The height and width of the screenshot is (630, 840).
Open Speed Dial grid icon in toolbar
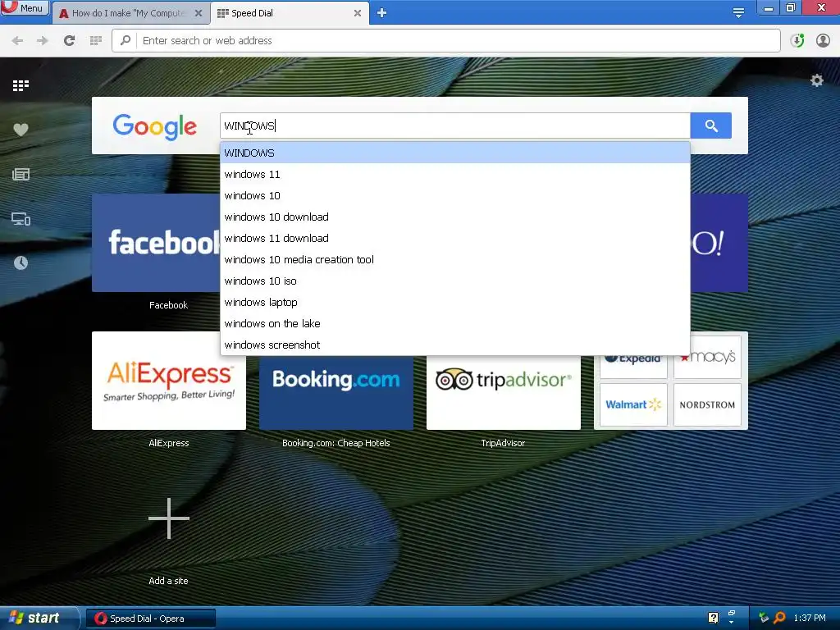tap(96, 41)
